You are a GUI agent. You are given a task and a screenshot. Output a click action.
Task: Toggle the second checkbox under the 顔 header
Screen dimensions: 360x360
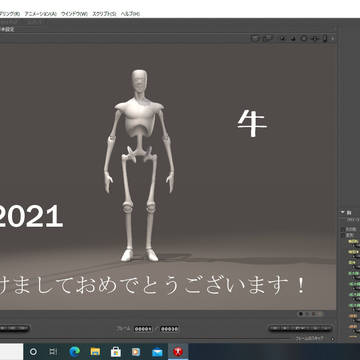click(x=343, y=235)
